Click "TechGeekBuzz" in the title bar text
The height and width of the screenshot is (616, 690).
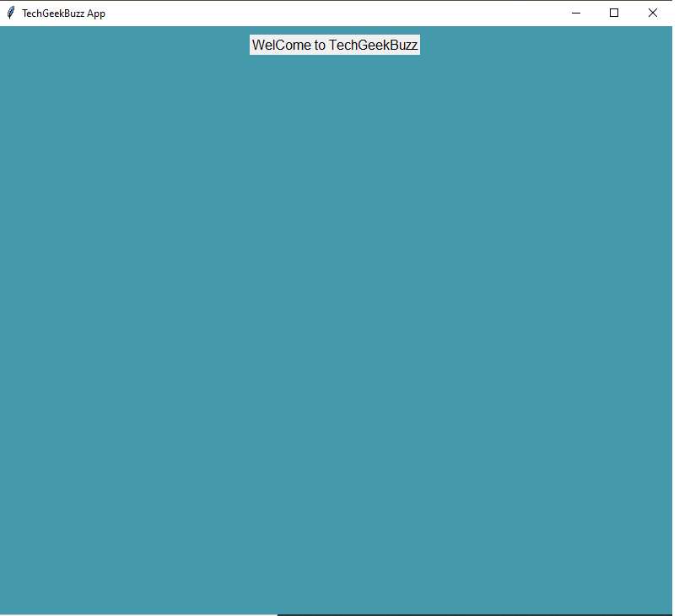click(53, 14)
